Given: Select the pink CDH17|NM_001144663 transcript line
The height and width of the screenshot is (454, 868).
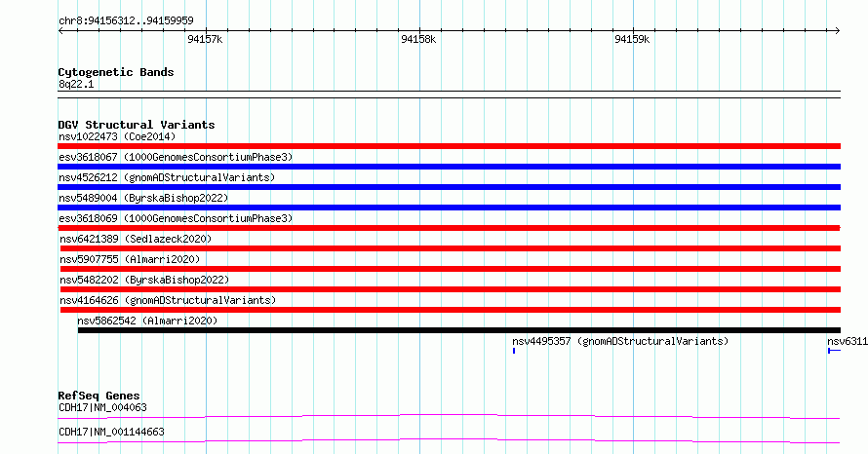Looking at the screenshot, I should click(x=449, y=440).
